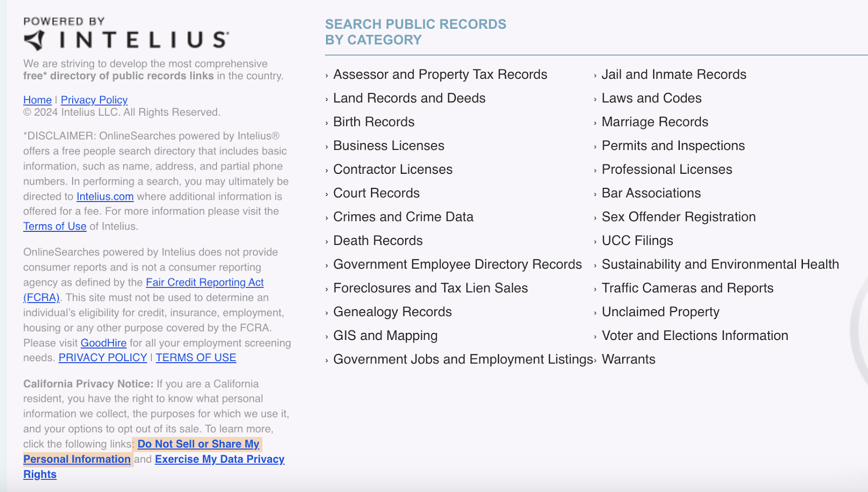The width and height of the screenshot is (868, 492).
Task: Open the uppercase TERMS OF USE link
Action: pyautogui.click(x=196, y=358)
